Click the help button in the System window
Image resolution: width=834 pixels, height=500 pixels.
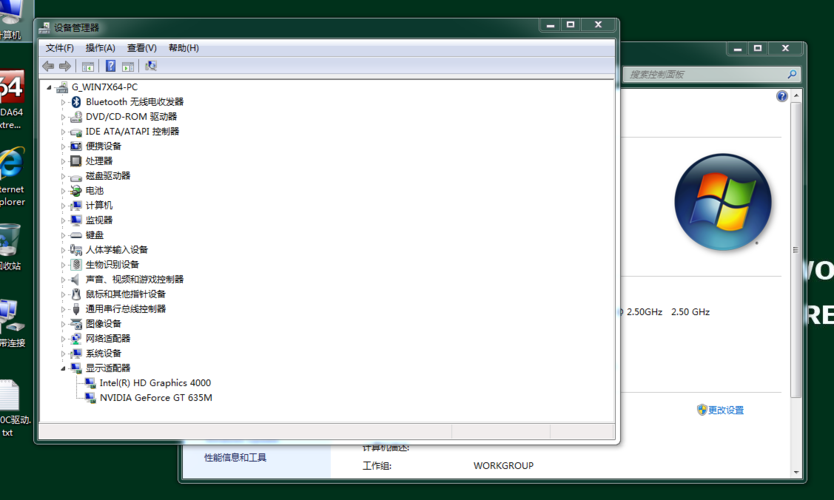click(x=782, y=96)
